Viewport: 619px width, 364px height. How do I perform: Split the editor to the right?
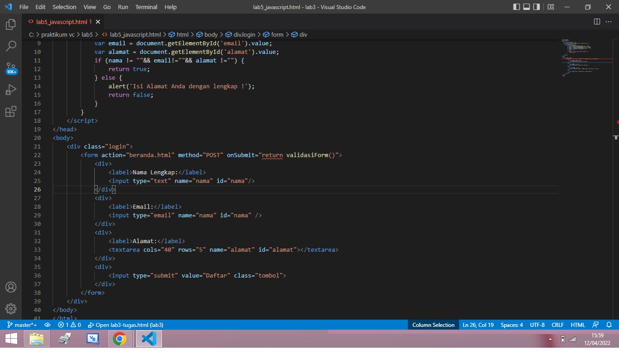tap(597, 22)
